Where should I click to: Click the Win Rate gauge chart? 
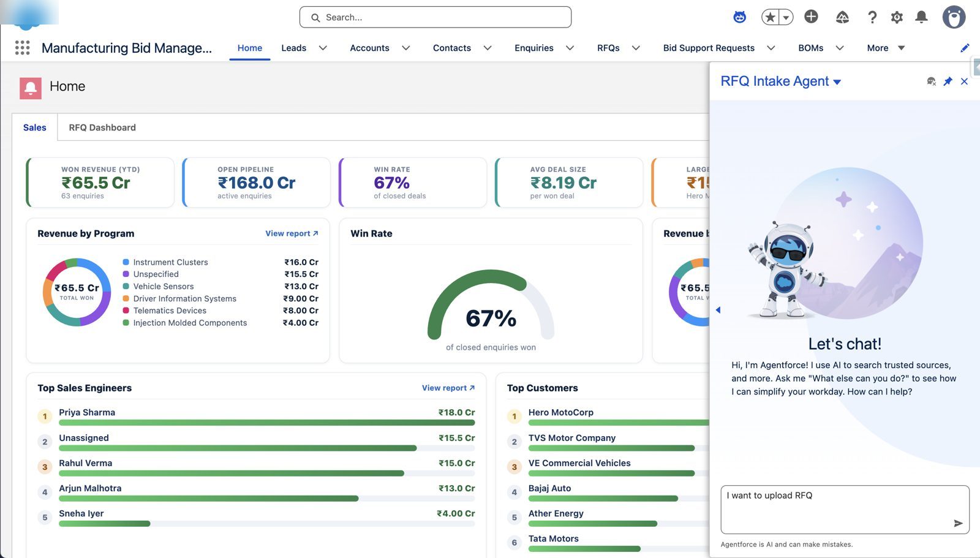[x=491, y=304]
